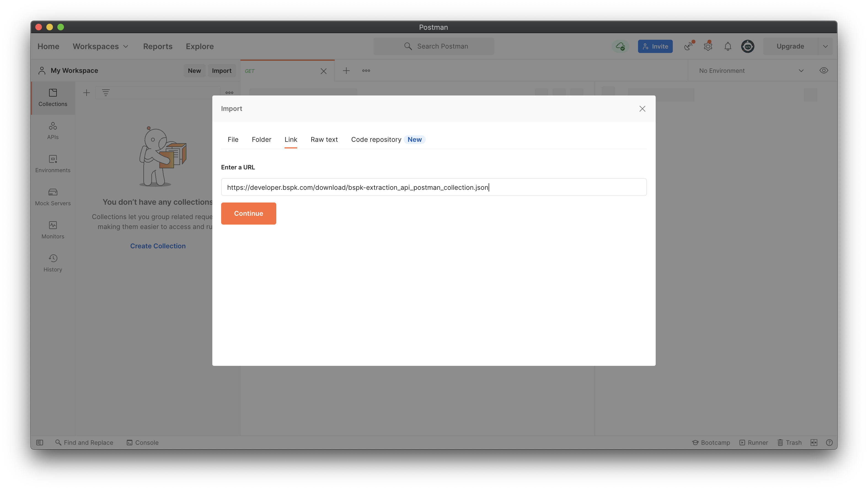Click the Search Postman box
Screen dimensions: 868x490
click(x=434, y=46)
